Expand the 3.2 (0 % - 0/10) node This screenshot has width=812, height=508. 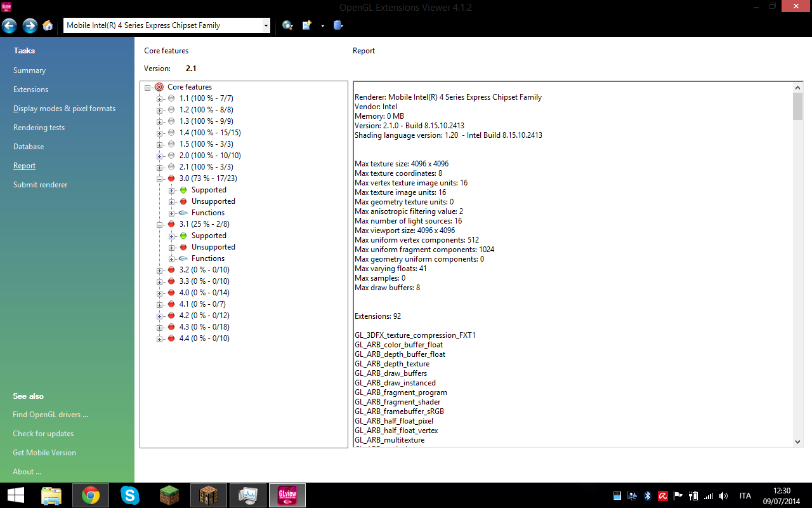(x=159, y=271)
